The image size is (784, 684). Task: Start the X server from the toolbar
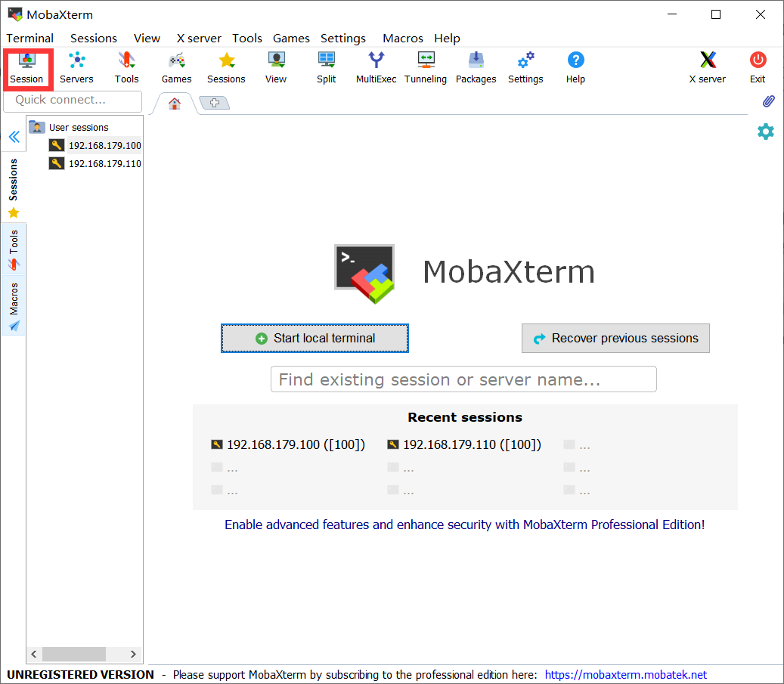[707, 68]
